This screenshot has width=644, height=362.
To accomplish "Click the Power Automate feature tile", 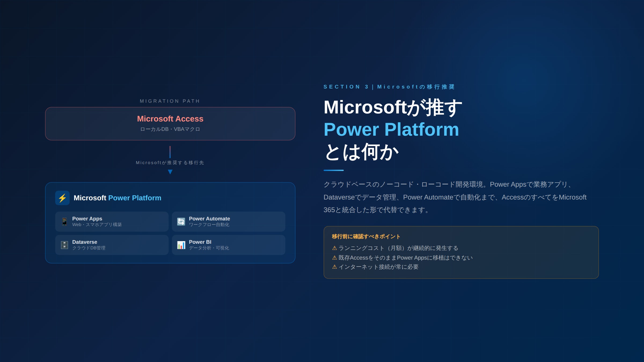I will click(x=228, y=221).
